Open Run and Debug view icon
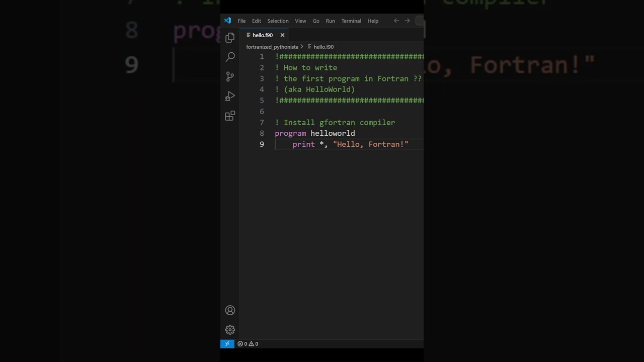Viewport: 644px width, 362px height. click(x=230, y=96)
